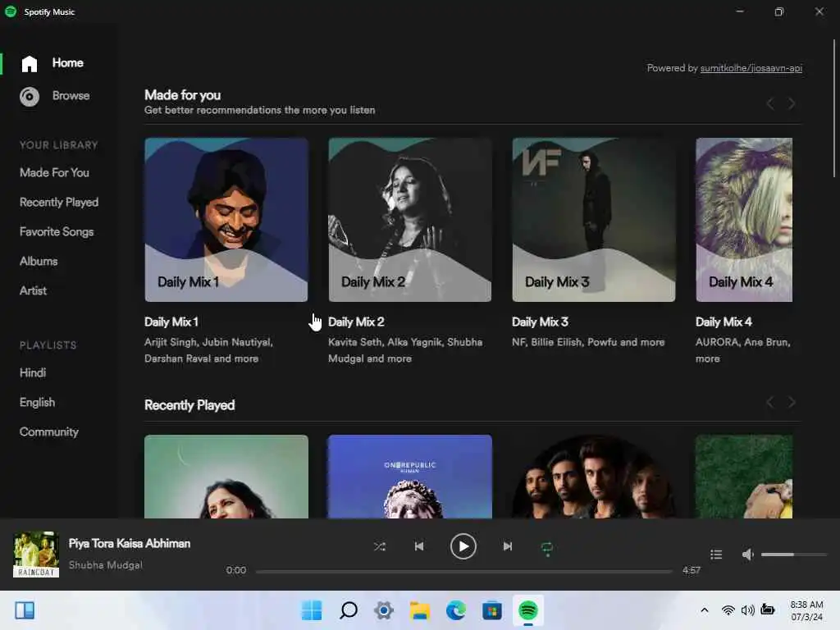Adjust the player volume slider

click(794, 555)
